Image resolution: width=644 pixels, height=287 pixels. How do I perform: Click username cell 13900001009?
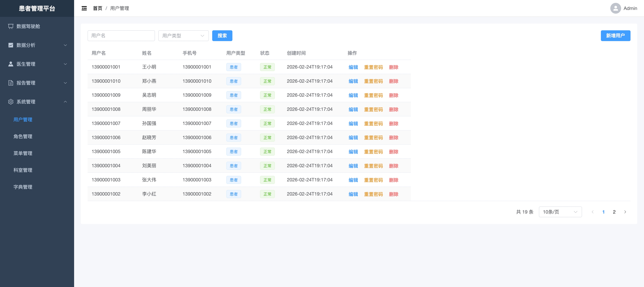pyautogui.click(x=106, y=95)
